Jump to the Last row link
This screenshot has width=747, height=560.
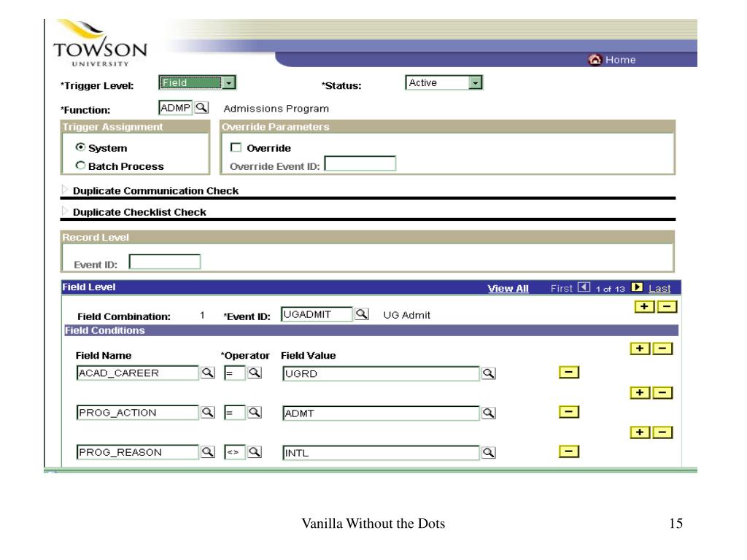point(659,289)
